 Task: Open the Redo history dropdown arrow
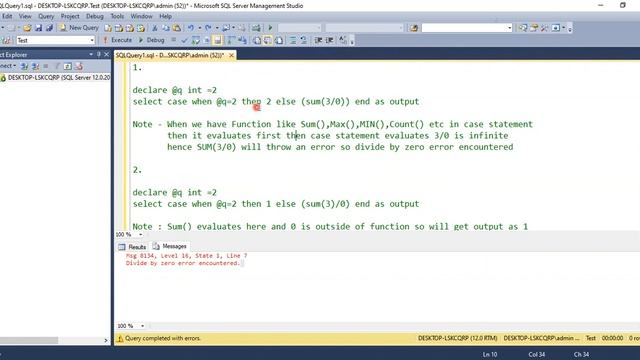pyautogui.click(x=216, y=28)
